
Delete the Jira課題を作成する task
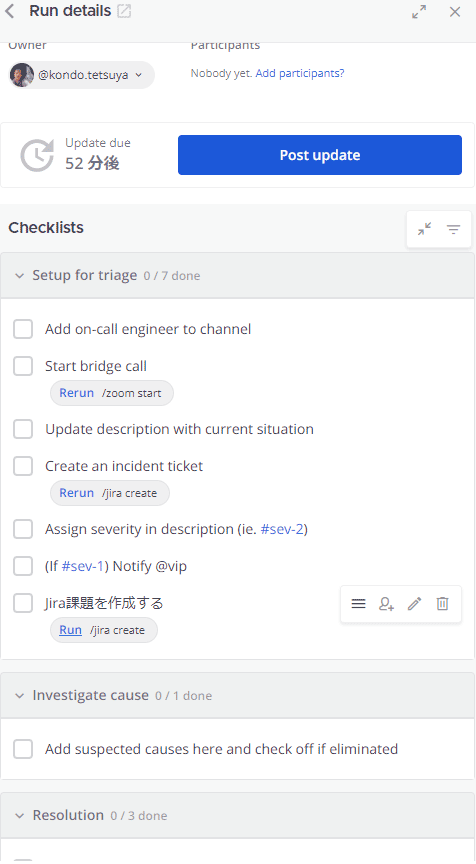click(442, 604)
